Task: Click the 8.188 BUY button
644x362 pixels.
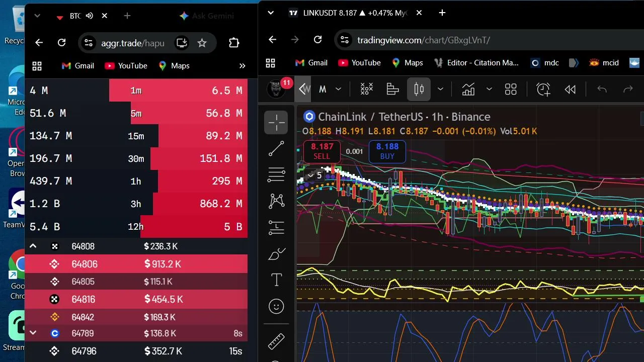Action: [387, 151]
